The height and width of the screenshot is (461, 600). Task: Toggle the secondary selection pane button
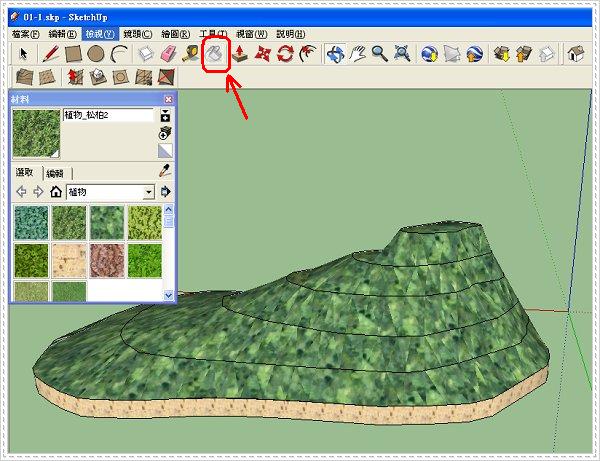click(166, 115)
